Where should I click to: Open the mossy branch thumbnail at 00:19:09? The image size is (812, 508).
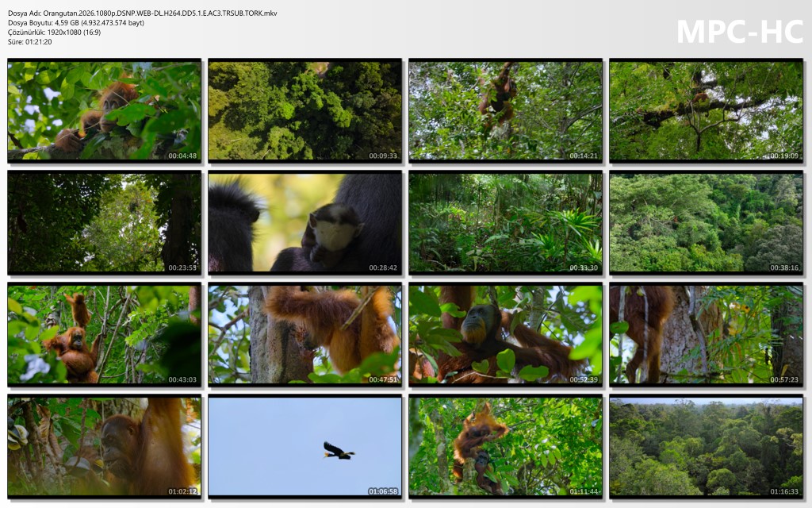[x=706, y=111]
